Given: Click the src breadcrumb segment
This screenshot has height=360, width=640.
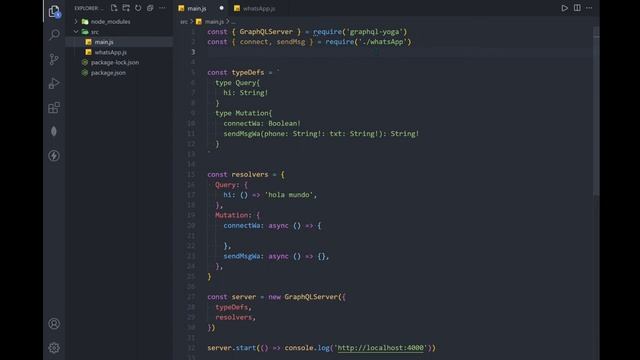Looking at the screenshot, I should coord(184,22).
